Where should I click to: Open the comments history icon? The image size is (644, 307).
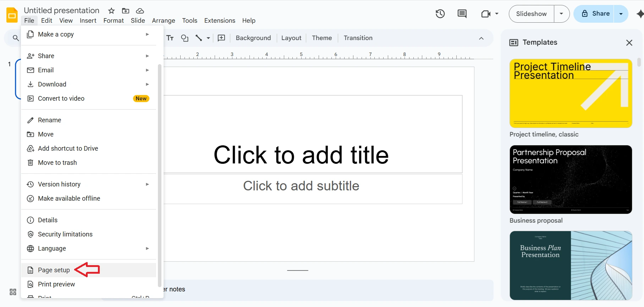462,14
